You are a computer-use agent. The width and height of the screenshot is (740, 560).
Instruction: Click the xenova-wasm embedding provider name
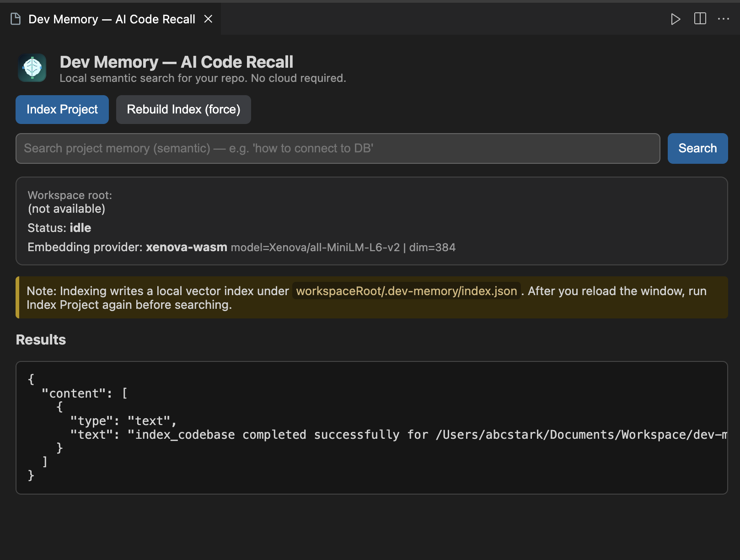point(186,247)
